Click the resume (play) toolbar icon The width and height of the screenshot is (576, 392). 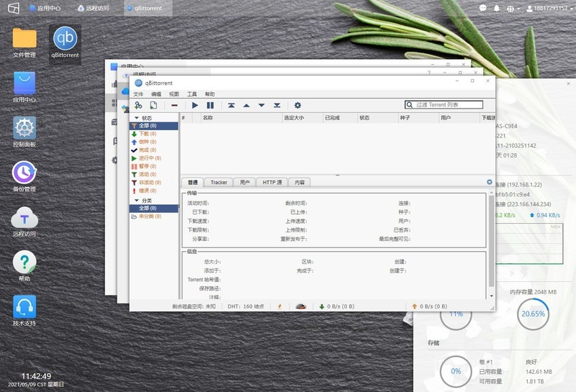click(x=194, y=105)
